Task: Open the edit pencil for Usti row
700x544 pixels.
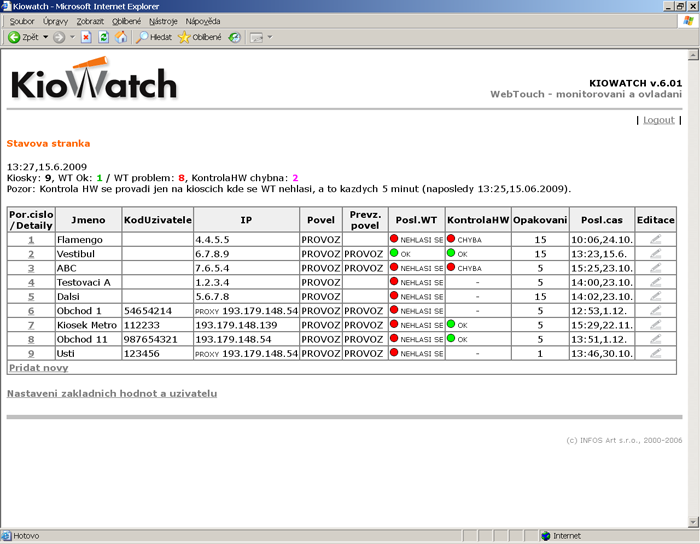Action: coord(656,353)
